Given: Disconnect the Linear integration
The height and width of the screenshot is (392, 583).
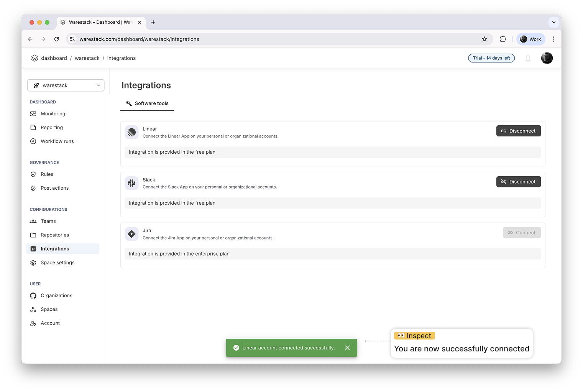Looking at the screenshot, I should 518,131.
